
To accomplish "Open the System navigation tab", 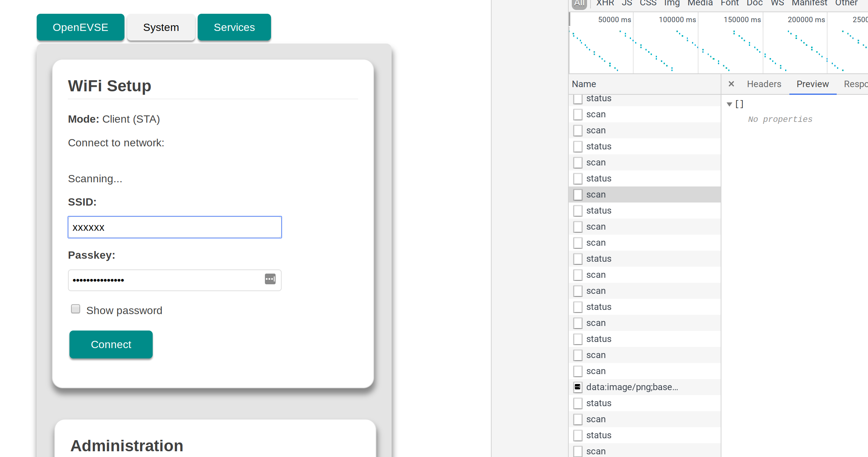I will [161, 27].
